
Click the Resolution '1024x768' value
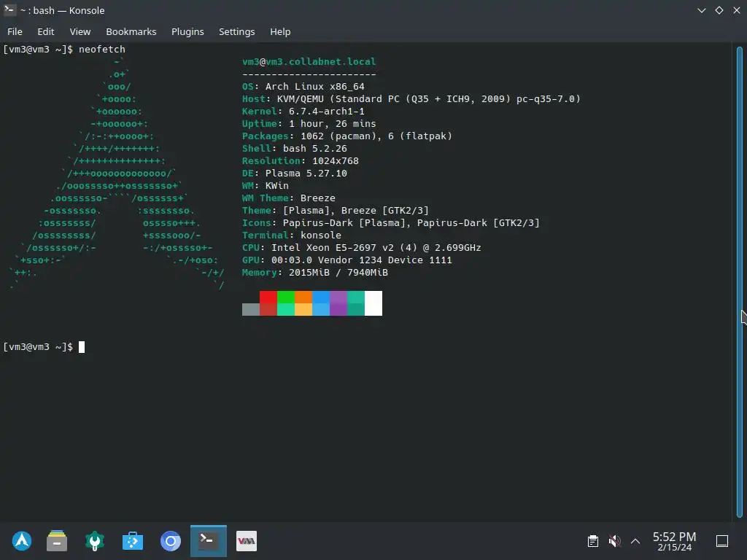tap(336, 160)
